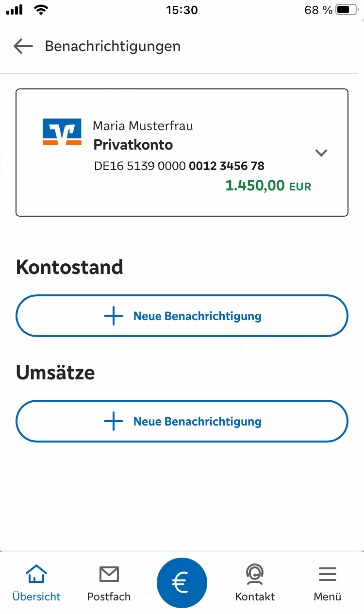The image size is (364, 614).
Task: Add Neue Benachrichtigung for Umsätze
Action: [182, 421]
